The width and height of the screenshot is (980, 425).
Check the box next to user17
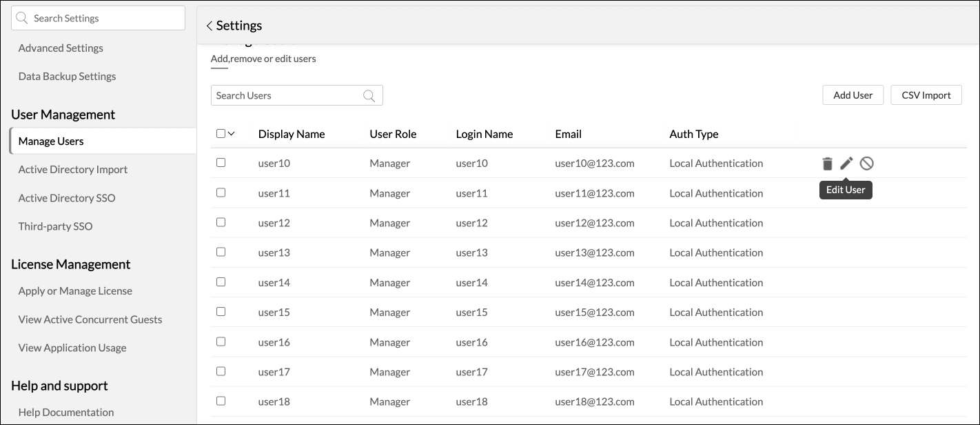pyautogui.click(x=221, y=371)
